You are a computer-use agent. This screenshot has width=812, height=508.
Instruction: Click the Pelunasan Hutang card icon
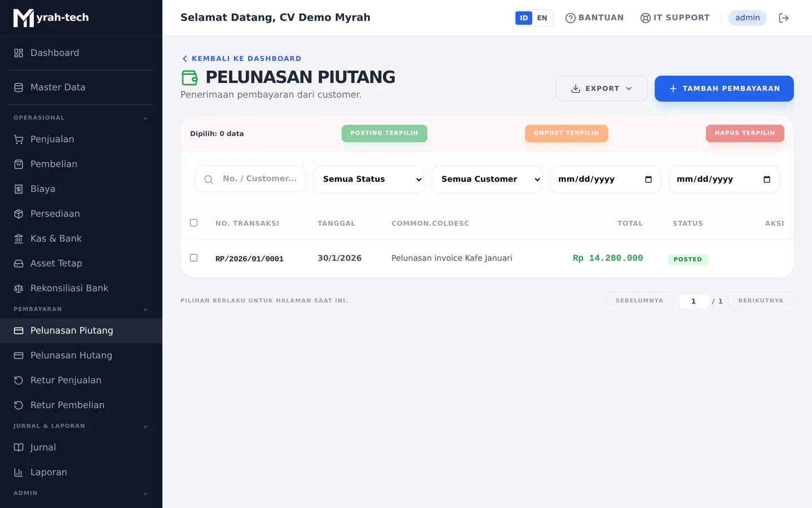pyautogui.click(x=19, y=356)
